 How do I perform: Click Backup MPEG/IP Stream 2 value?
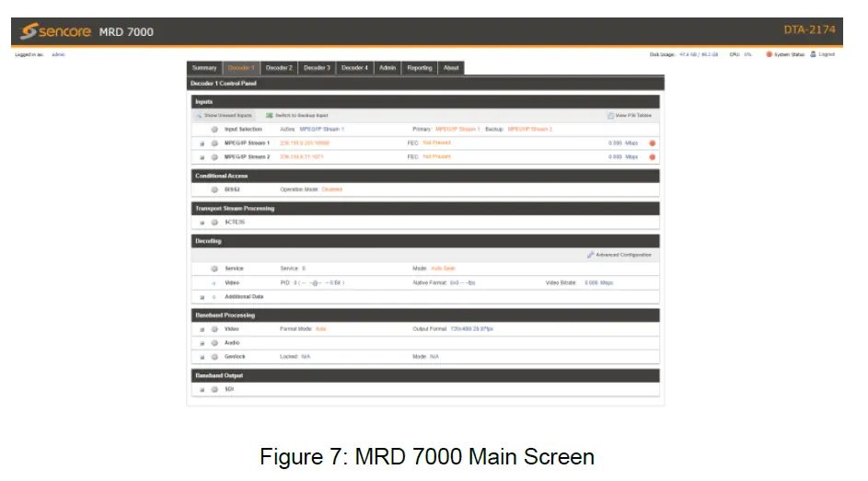click(x=530, y=130)
